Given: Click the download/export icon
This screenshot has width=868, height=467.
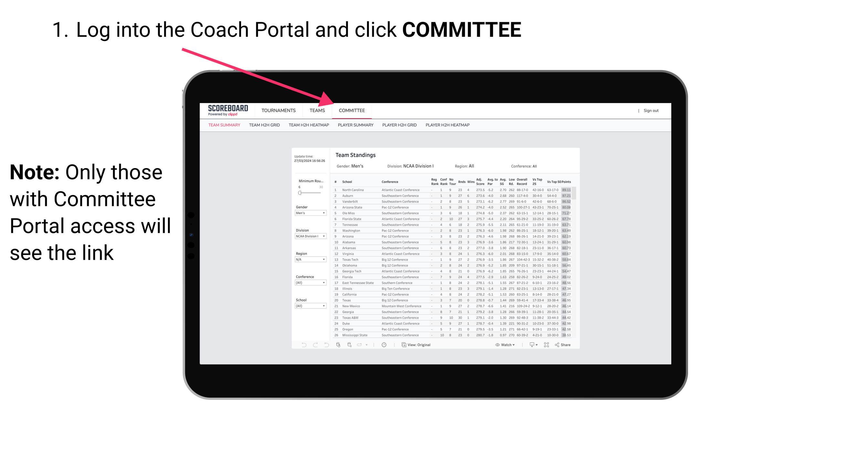Looking at the screenshot, I should pos(530,345).
